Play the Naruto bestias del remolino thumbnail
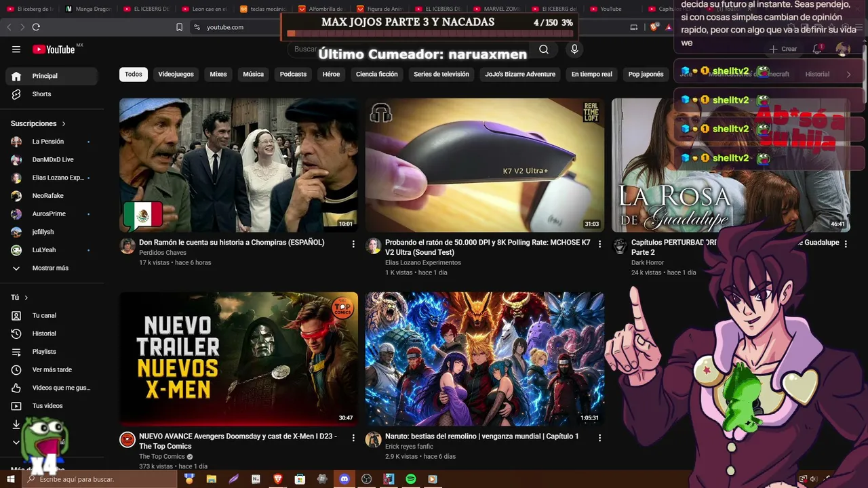 pos(485,359)
